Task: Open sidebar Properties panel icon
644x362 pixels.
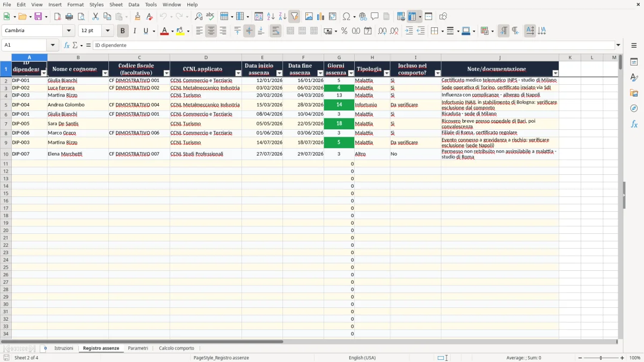Action: tap(634, 62)
